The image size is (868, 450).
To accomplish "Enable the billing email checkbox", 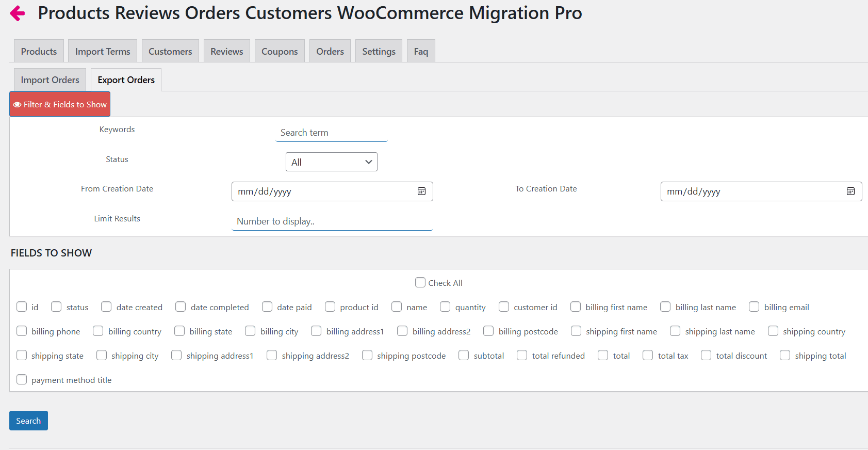I will pos(754,307).
